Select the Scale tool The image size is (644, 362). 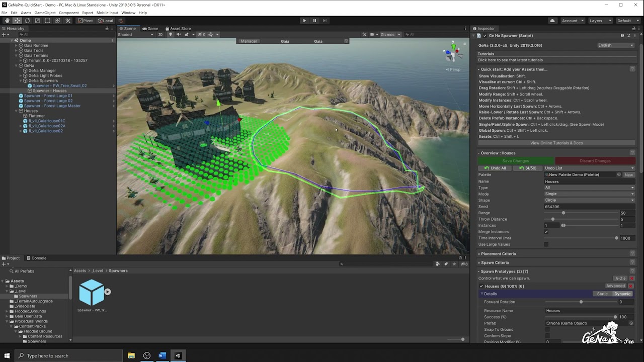click(x=37, y=21)
